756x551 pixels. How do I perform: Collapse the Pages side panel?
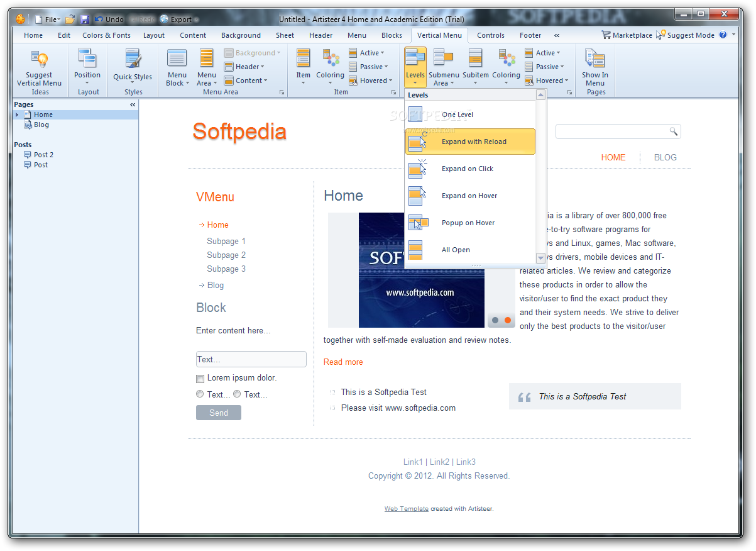pos(133,104)
